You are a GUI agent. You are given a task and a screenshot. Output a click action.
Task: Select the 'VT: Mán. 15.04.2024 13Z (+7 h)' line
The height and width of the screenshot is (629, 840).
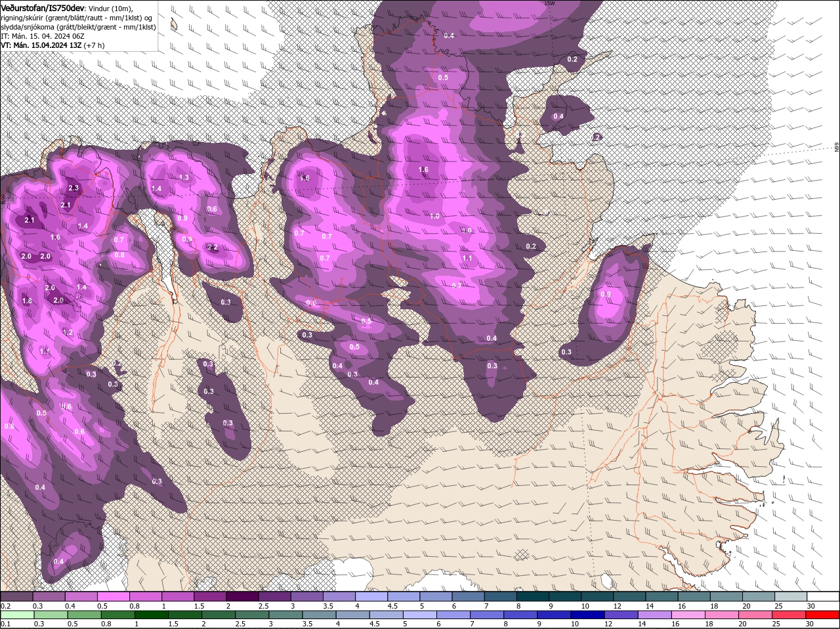[x=52, y=45]
